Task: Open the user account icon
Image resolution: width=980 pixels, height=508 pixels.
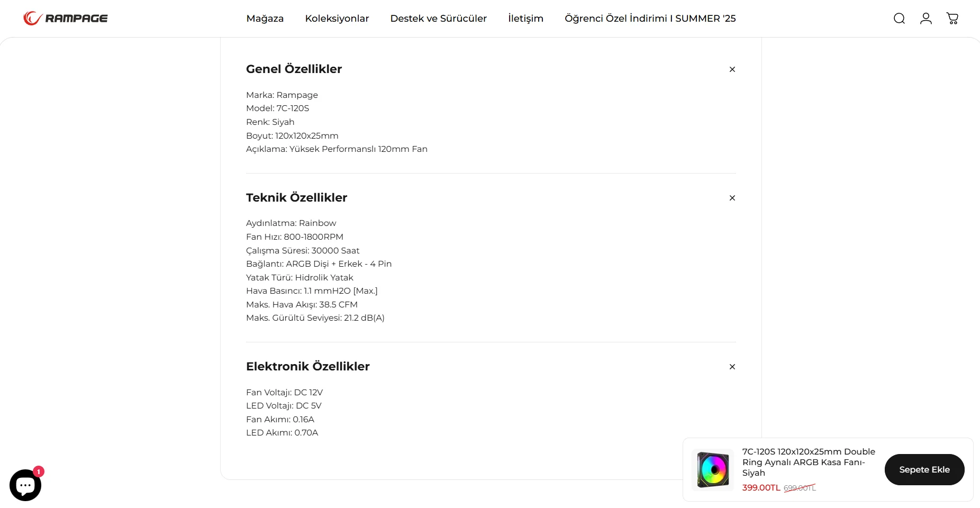Action: 925,19
